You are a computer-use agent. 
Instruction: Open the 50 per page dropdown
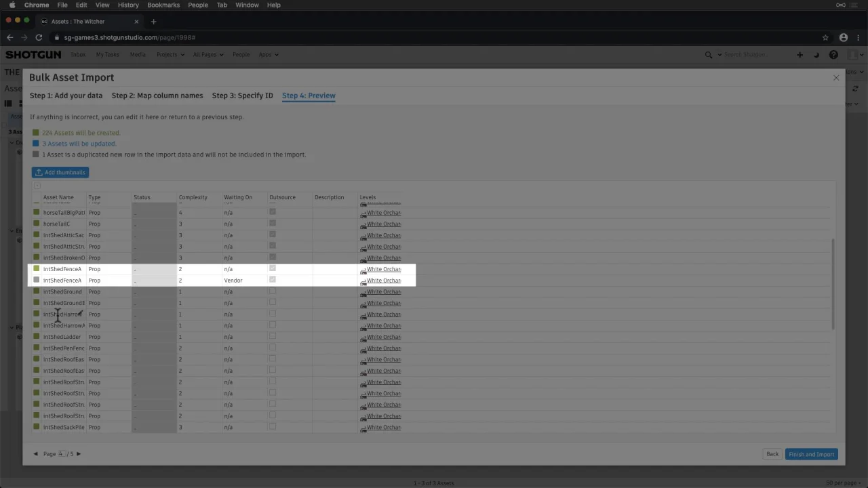[x=843, y=483]
